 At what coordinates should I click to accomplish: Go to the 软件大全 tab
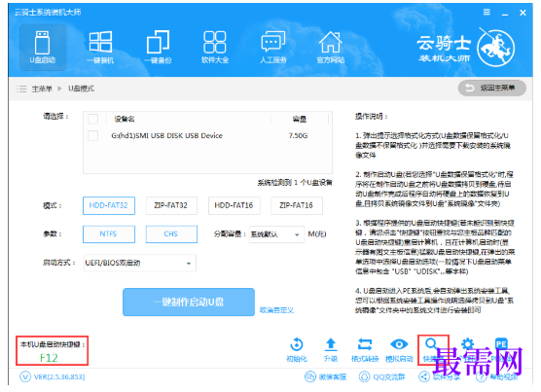[x=215, y=48]
